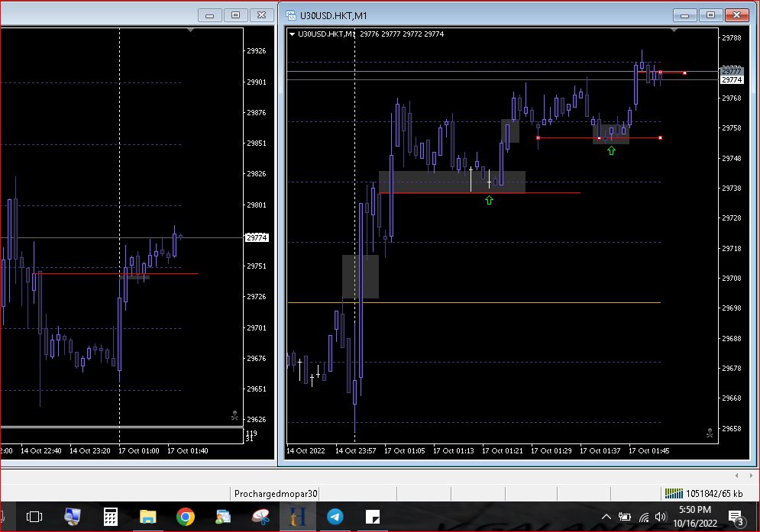Click the skull icon in the left chart
The height and width of the screenshot is (532, 760).
[x=234, y=415]
